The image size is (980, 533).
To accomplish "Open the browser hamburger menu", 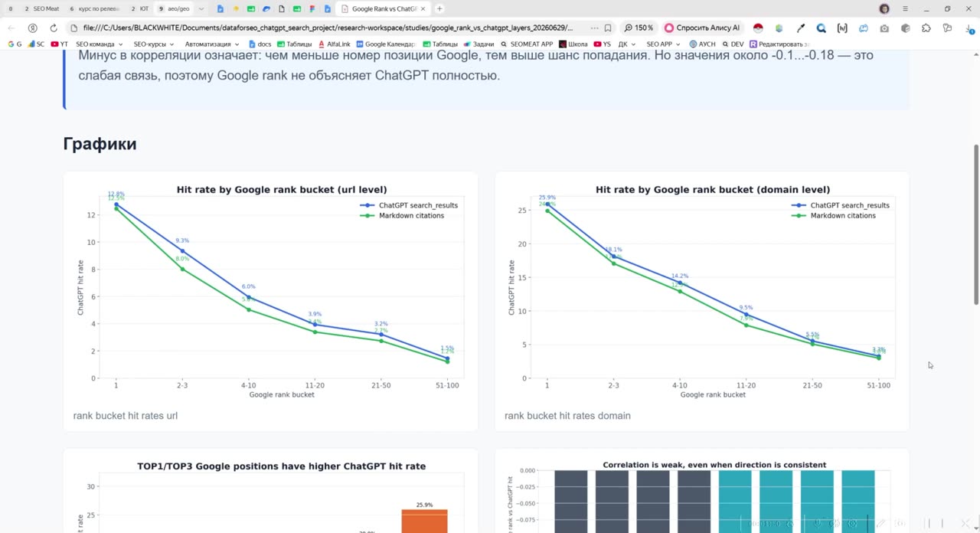I will click(x=905, y=9).
